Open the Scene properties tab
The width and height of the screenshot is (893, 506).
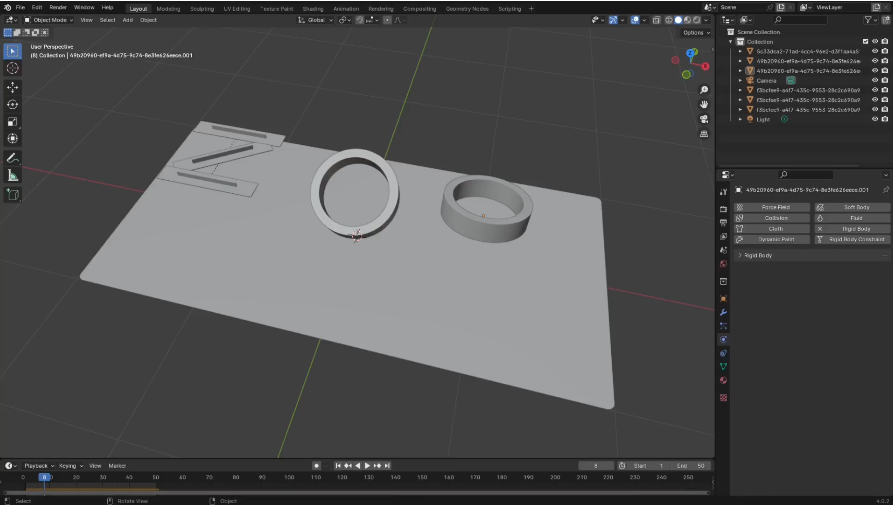tap(723, 250)
